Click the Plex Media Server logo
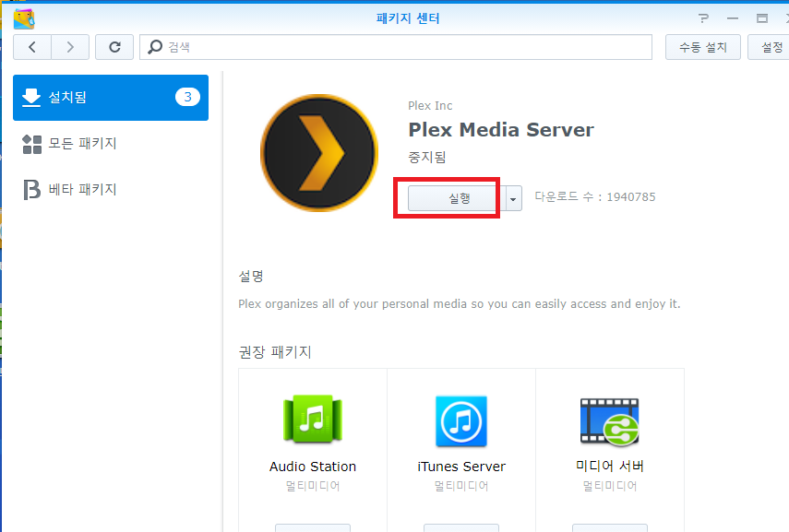The image size is (789, 532). 319,153
